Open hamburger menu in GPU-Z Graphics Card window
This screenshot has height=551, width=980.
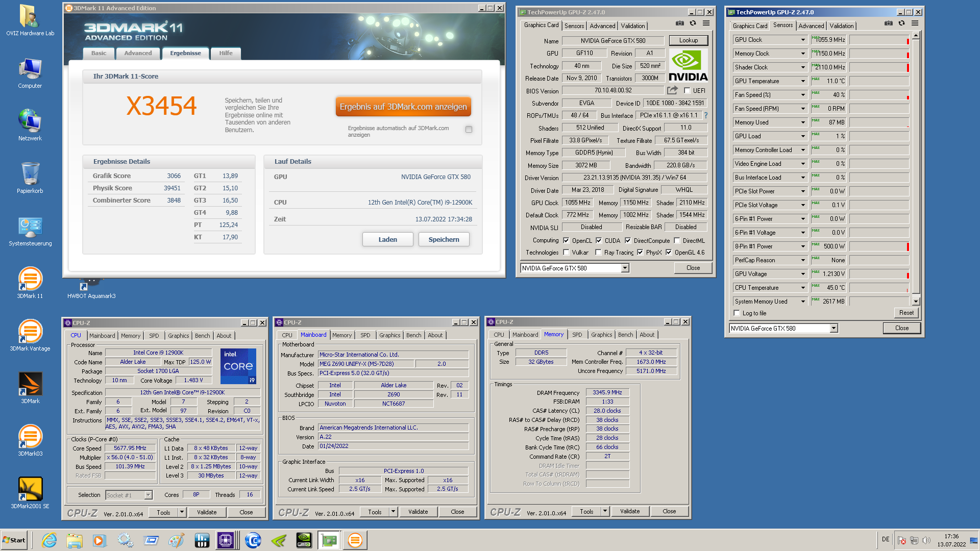click(x=706, y=23)
